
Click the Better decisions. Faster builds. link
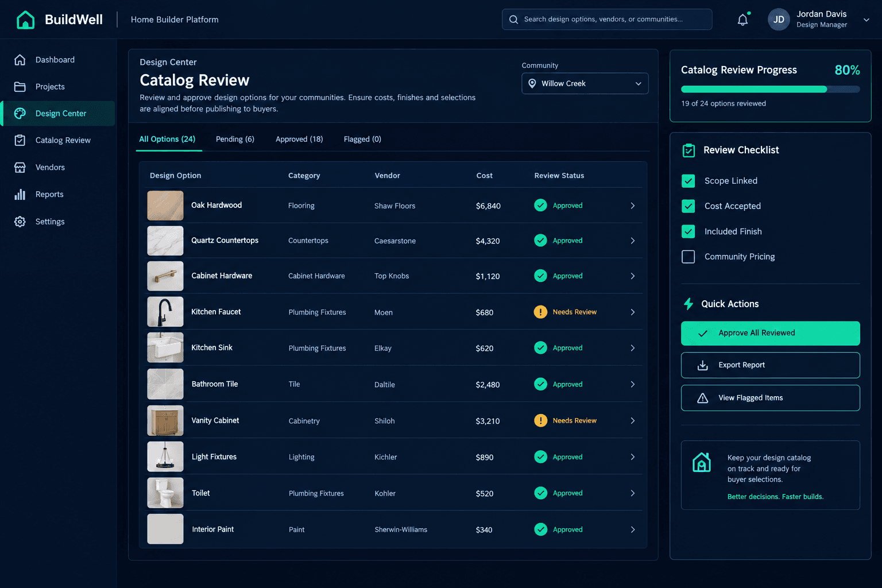[775, 497]
